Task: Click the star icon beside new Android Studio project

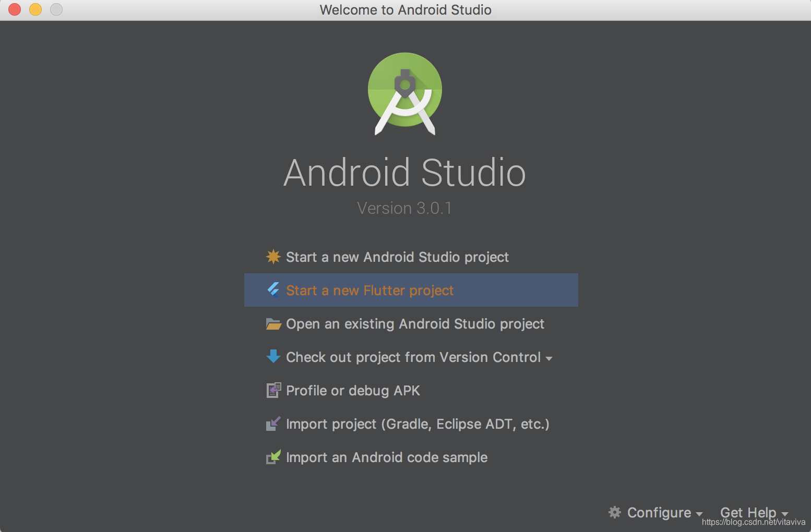Action: [x=273, y=257]
